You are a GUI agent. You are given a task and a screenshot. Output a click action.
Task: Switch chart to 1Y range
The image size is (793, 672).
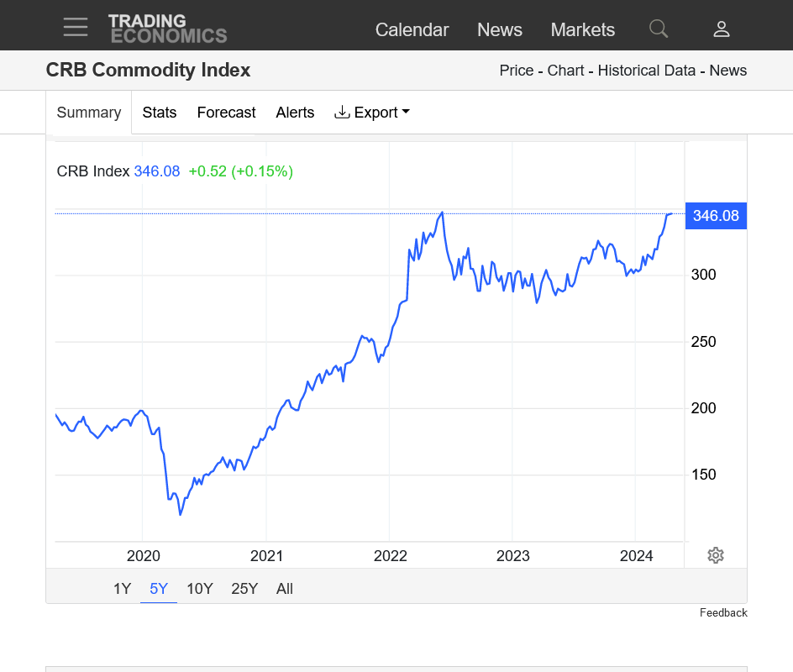click(x=122, y=588)
